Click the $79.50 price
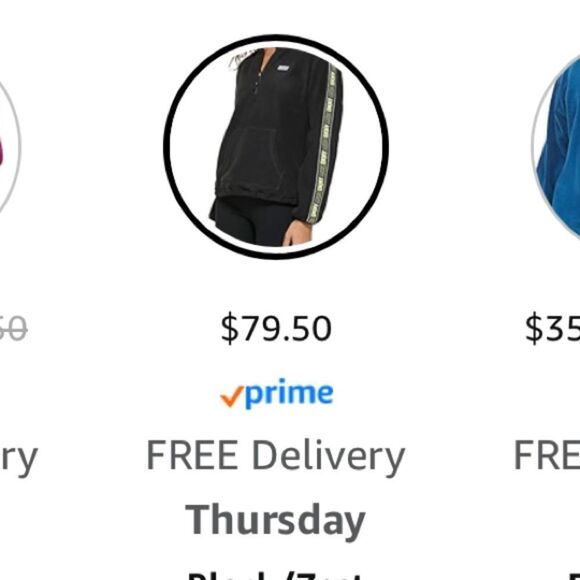The height and width of the screenshot is (580, 580). pos(276,328)
